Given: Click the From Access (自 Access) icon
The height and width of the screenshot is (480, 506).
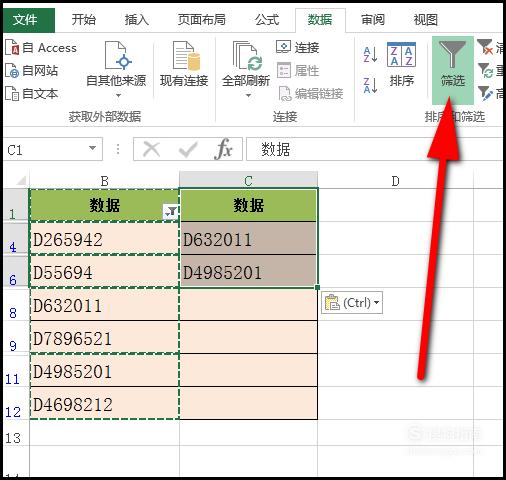Looking at the screenshot, I should pos(12,48).
